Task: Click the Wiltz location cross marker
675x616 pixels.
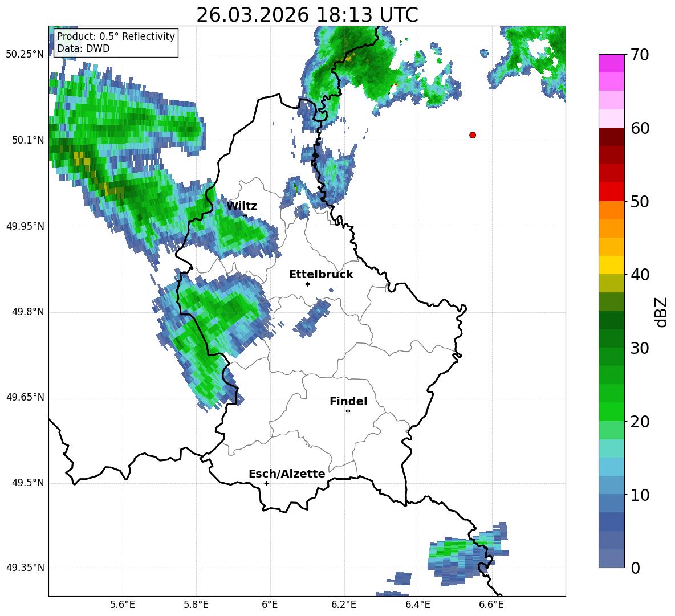Action: click(245, 215)
